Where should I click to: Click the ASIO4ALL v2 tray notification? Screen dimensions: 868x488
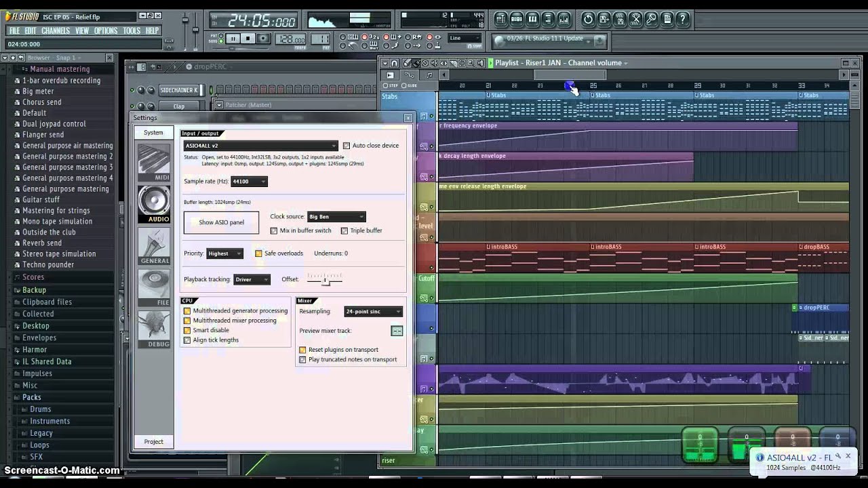(x=802, y=462)
